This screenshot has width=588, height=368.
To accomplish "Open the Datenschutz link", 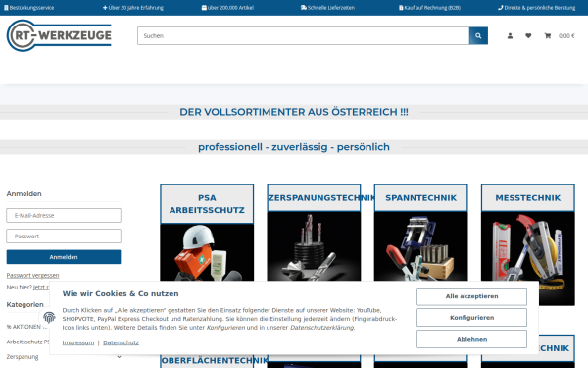I will [x=121, y=342].
